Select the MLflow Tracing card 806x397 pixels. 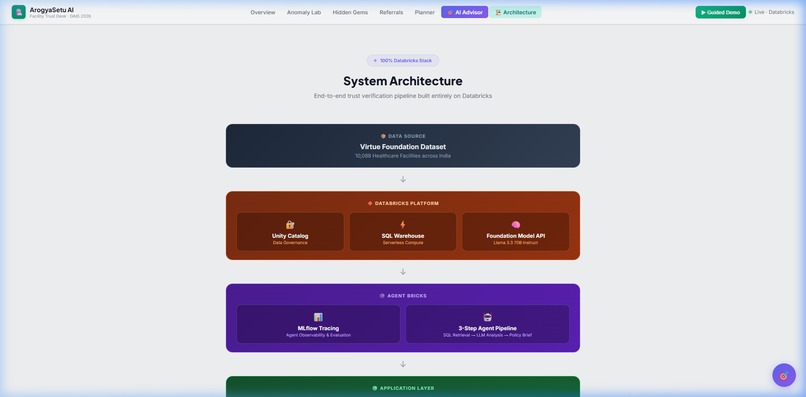318,324
